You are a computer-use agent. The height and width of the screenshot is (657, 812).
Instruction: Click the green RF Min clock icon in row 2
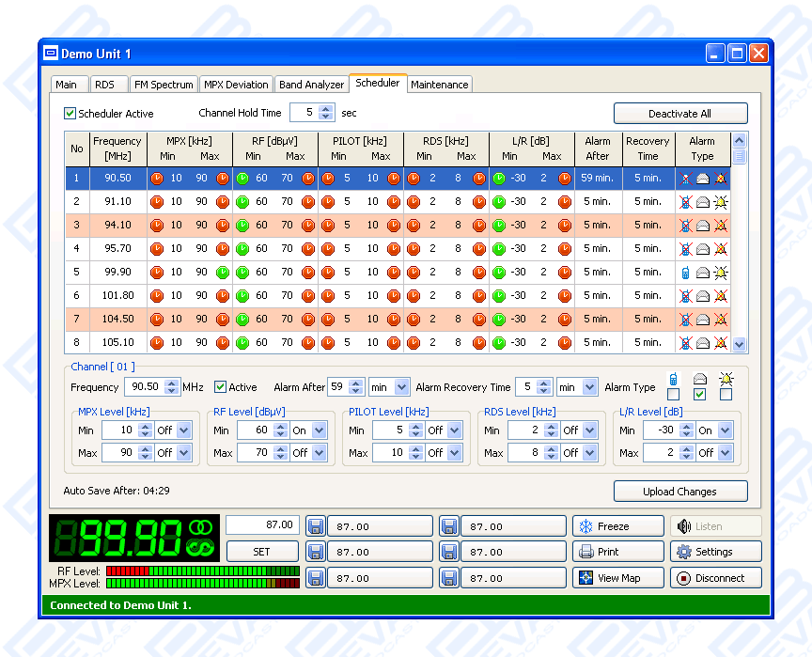[242, 202]
